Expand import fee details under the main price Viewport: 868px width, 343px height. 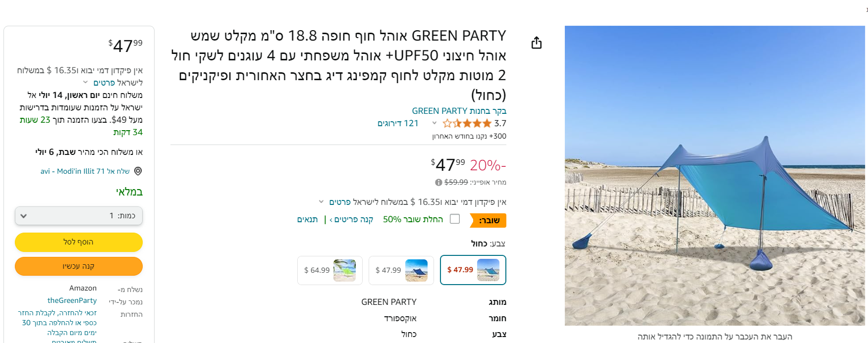point(340,202)
